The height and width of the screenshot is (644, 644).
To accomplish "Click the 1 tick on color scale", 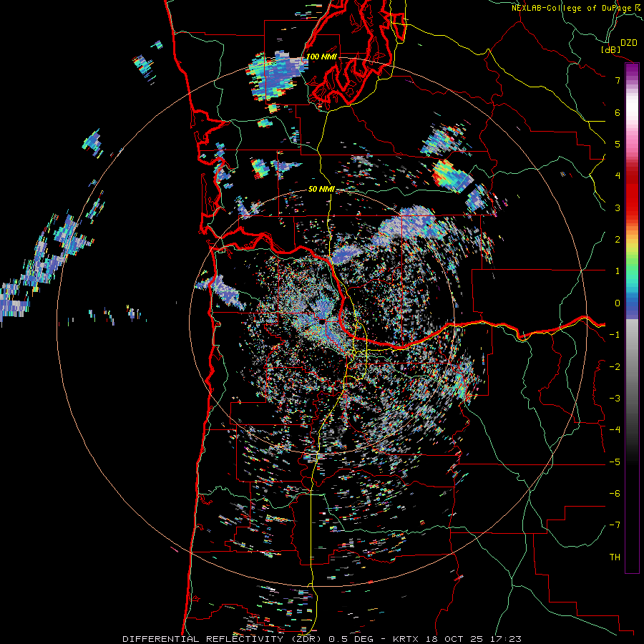I will 618,271.
